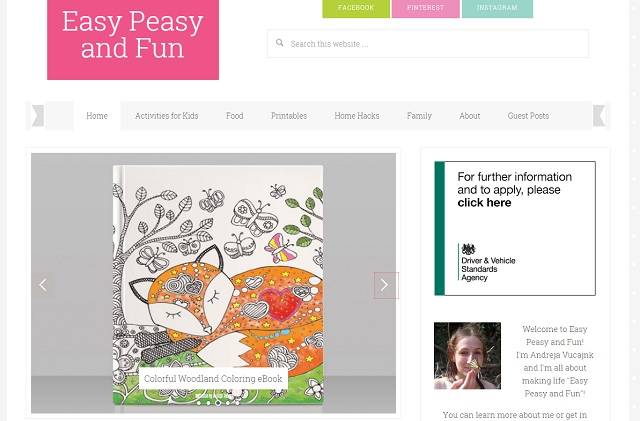Viewport: 640px width, 421px height.
Task: Go to the Food menu section
Action: [235, 116]
